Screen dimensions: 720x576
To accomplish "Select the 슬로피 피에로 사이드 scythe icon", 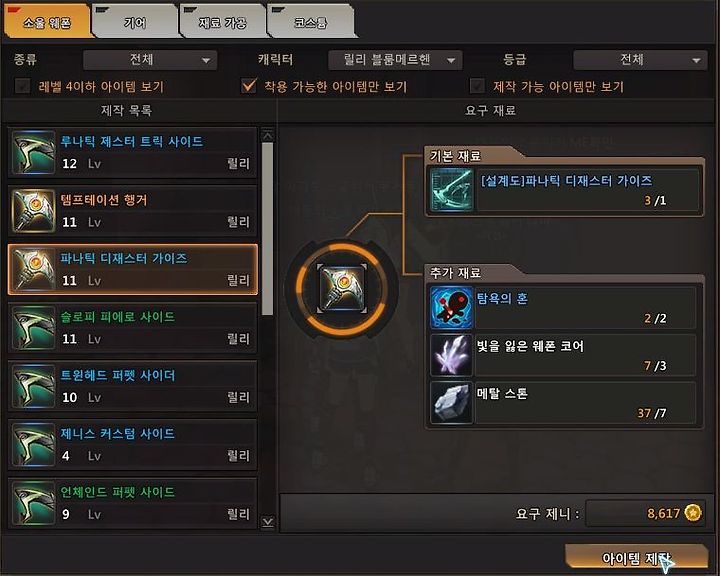I will point(33,328).
